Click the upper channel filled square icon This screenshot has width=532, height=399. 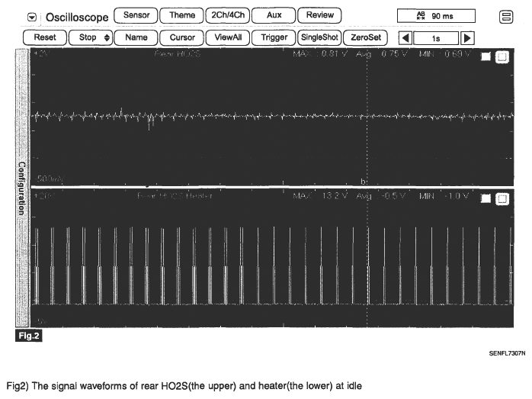(487, 57)
